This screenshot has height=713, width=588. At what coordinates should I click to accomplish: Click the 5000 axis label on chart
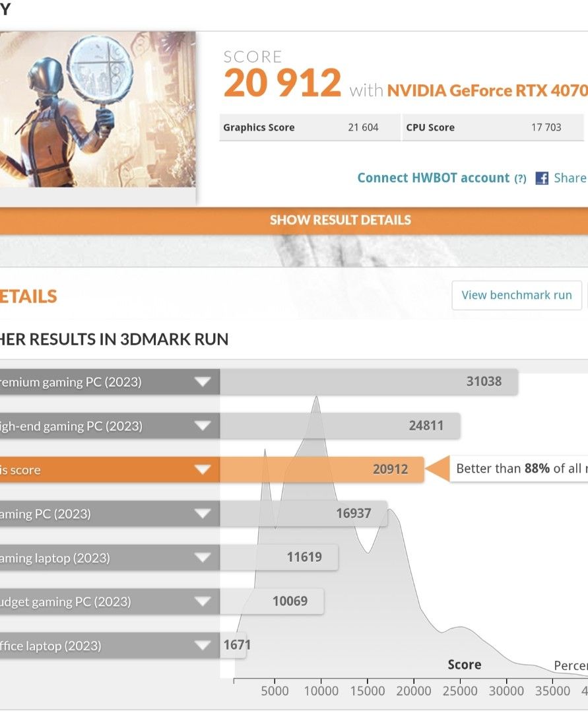tap(275, 691)
